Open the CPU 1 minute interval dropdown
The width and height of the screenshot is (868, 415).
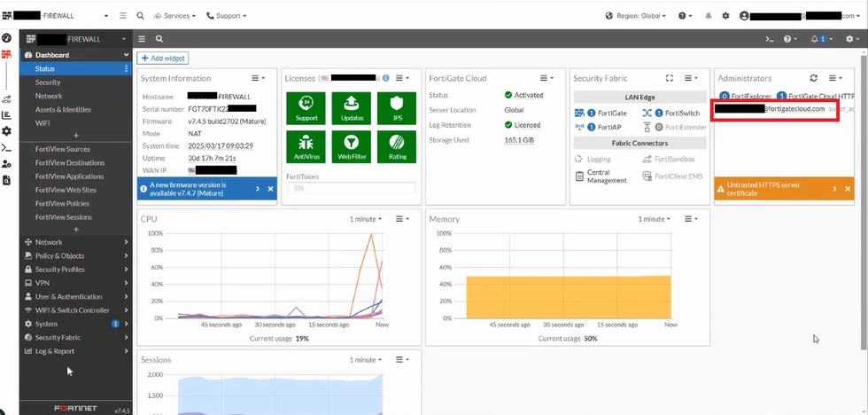coord(365,219)
